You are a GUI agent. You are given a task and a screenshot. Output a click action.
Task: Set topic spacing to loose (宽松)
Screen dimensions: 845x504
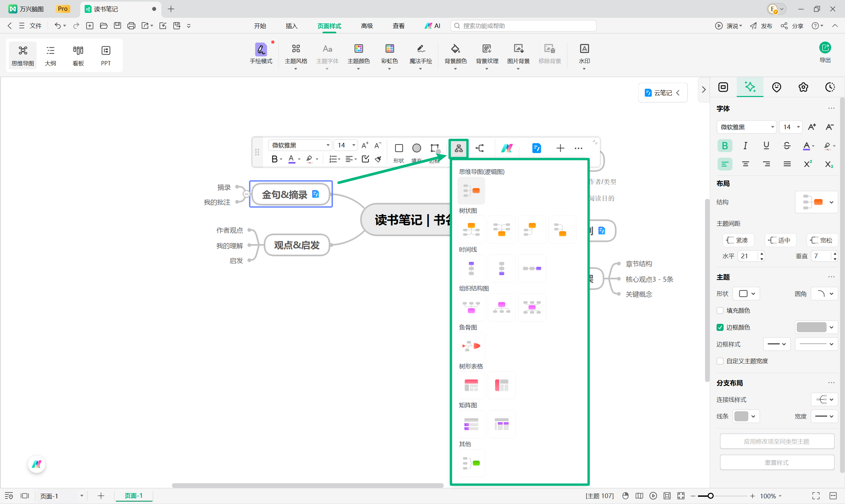822,240
